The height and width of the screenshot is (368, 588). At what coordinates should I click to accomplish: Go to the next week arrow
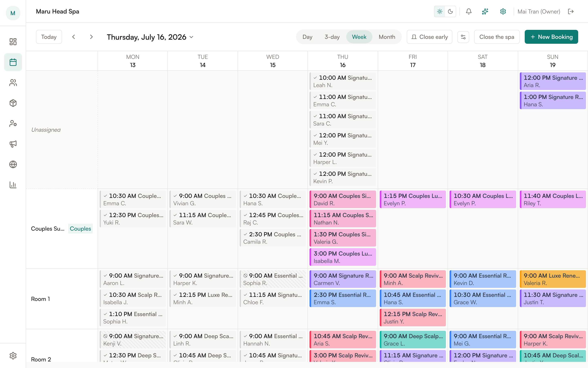pos(91,37)
